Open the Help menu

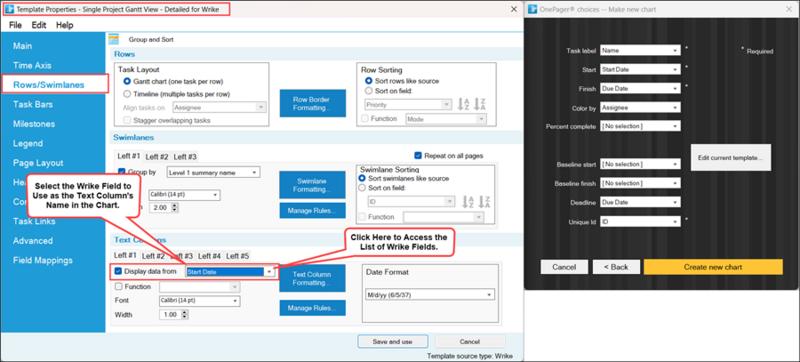click(65, 25)
